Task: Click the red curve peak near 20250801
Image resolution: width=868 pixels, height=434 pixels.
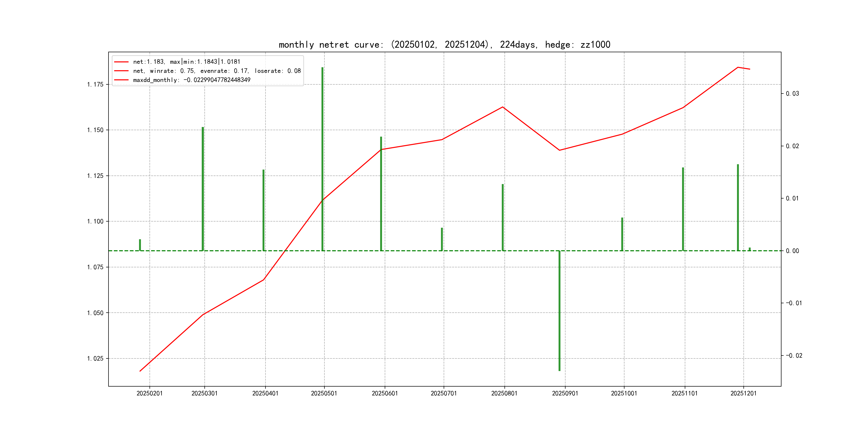Action: point(503,107)
